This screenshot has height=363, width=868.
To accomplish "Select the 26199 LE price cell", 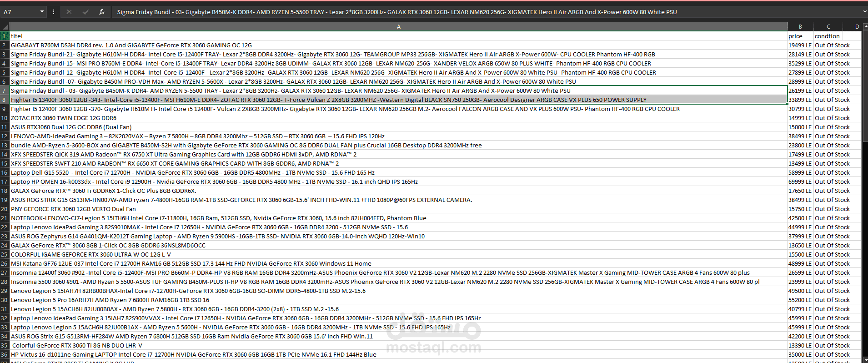I will point(800,91).
